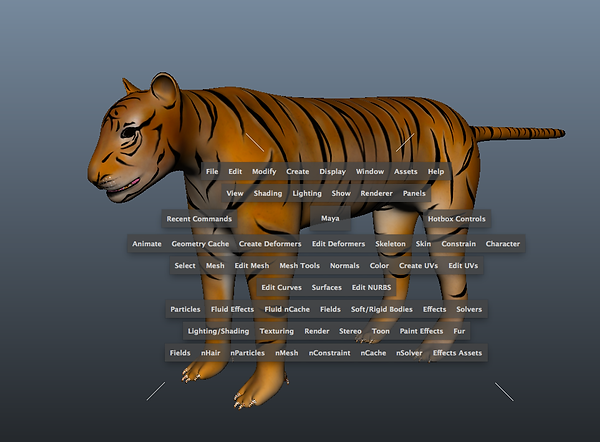
Task: Open the Shading menu
Action: (268, 193)
